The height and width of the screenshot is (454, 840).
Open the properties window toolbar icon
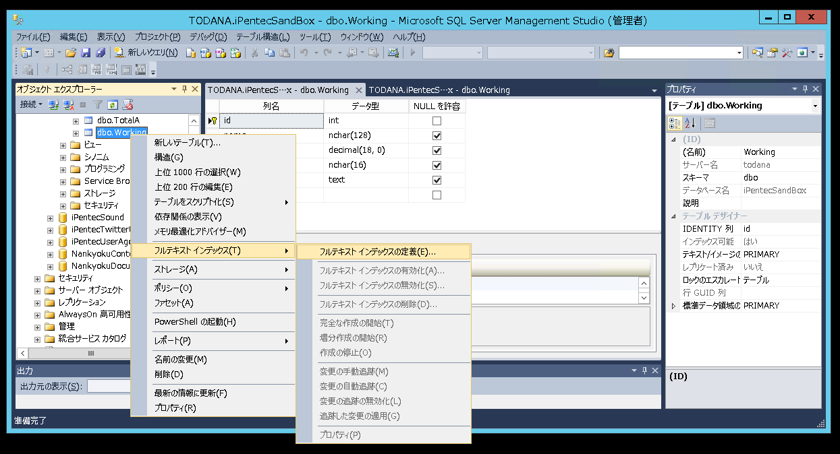(772, 53)
